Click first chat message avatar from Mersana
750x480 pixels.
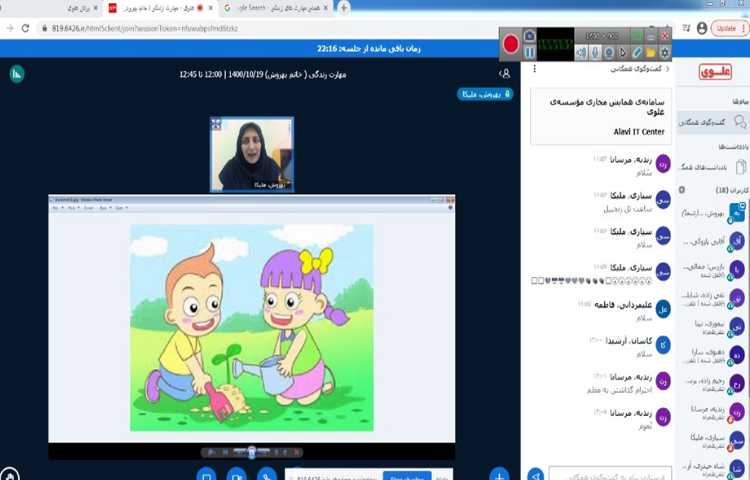click(x=663, y=164)
